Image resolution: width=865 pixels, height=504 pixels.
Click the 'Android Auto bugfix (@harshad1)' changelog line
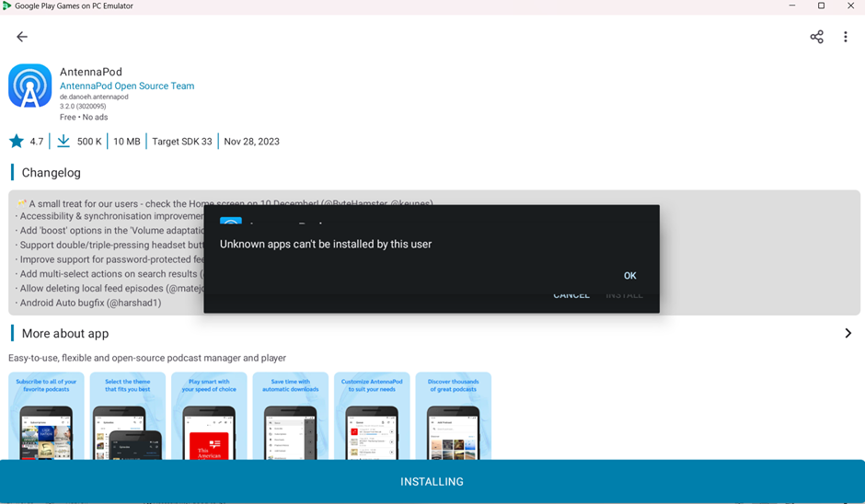coord(88,303)
